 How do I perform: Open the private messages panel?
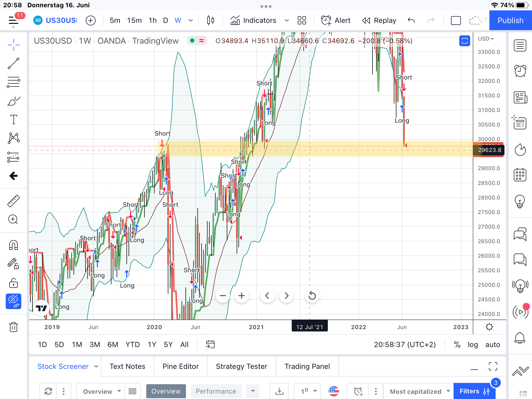(520, 260)
